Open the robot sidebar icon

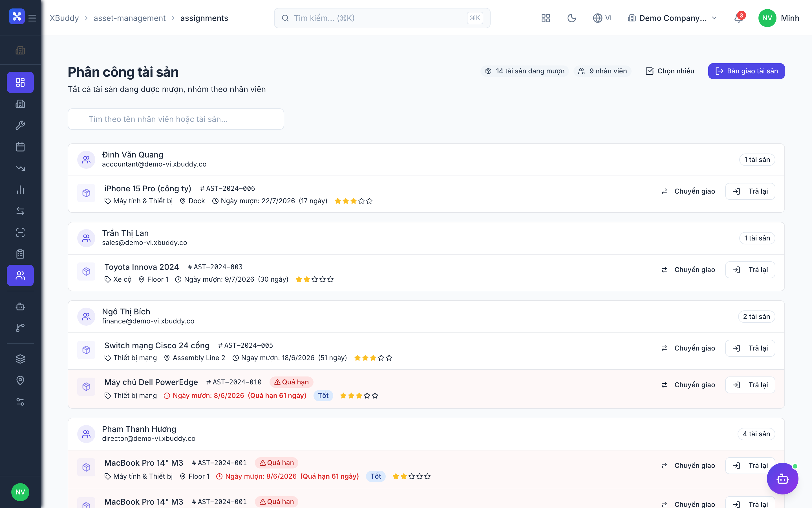tap(21, 306)
